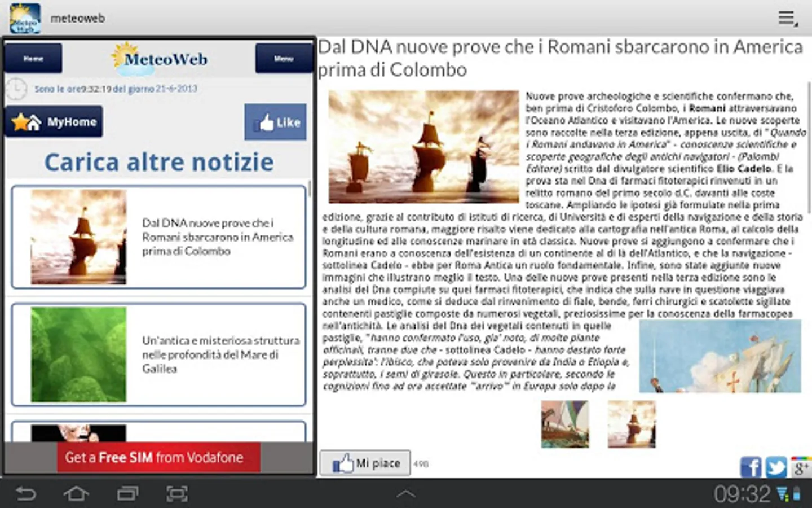Tap the meteoweb app icon
812x508 pixels.
tap(25, 18)
